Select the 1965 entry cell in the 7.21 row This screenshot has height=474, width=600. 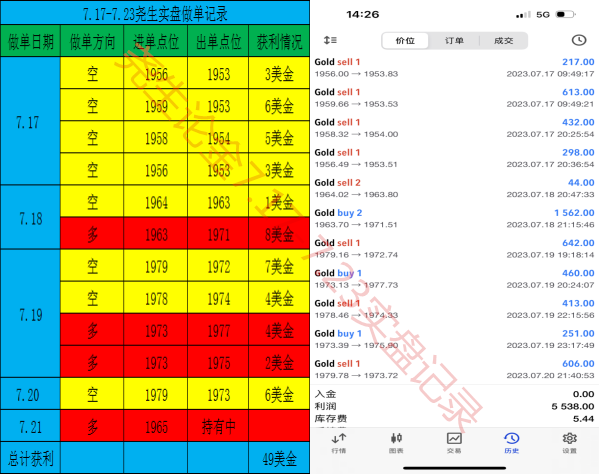pyautogui.click(x=156, y=426)
